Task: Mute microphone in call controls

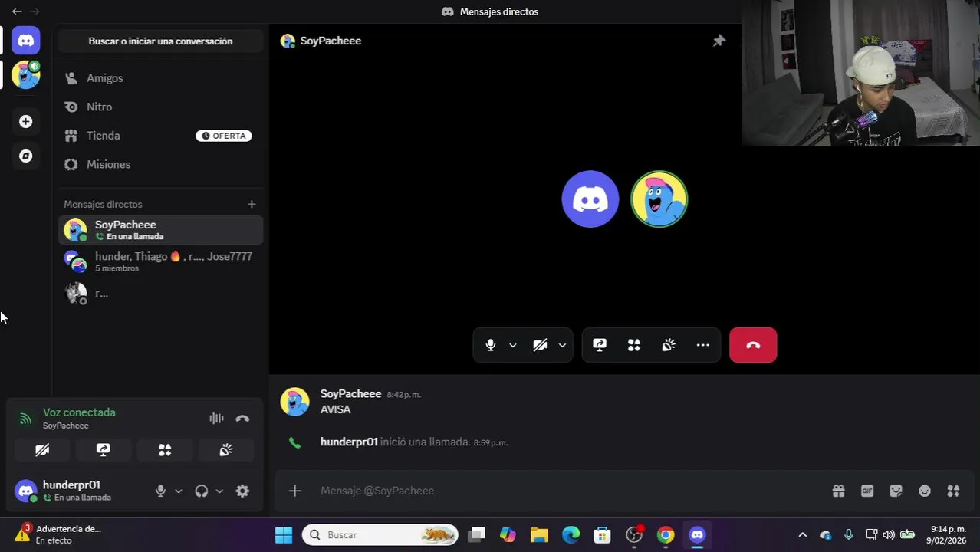Action: [x=491, y=345]
